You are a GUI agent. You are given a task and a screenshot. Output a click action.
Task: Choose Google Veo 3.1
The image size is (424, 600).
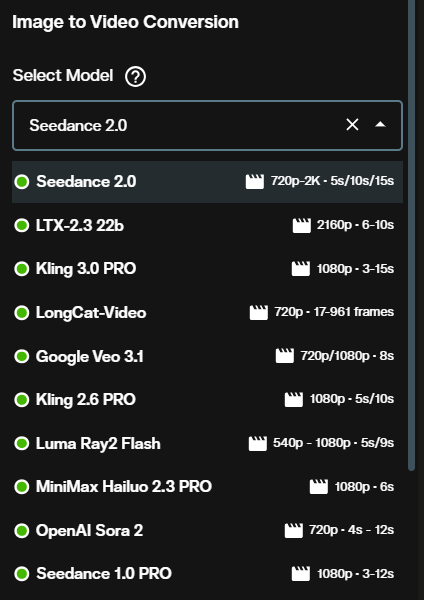[x=207, y=356]
